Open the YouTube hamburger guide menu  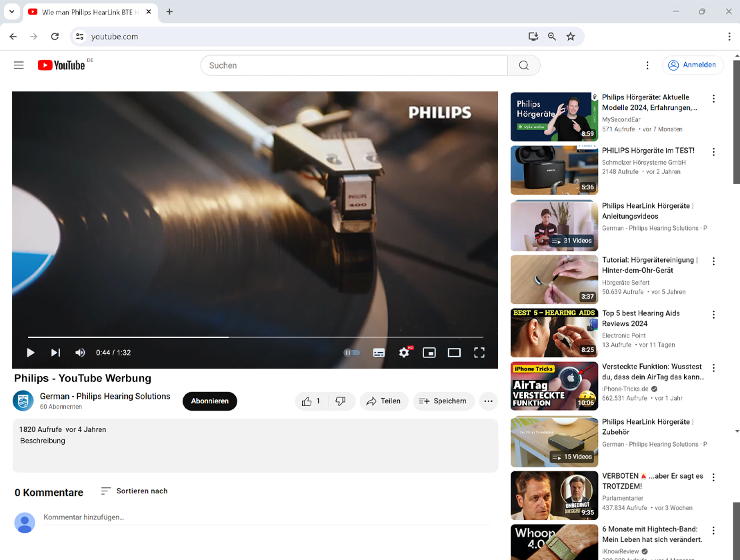19,65
